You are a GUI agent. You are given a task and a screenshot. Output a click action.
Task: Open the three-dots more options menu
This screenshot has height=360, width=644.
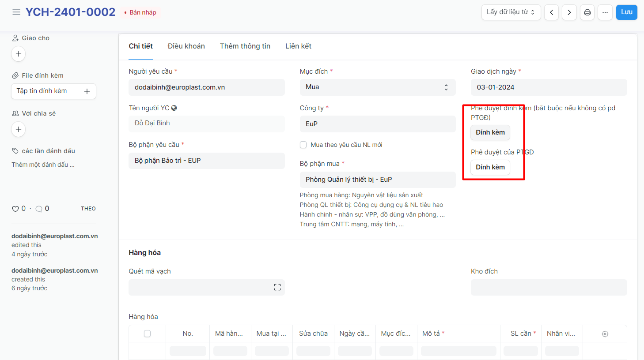tap(605, 12)
